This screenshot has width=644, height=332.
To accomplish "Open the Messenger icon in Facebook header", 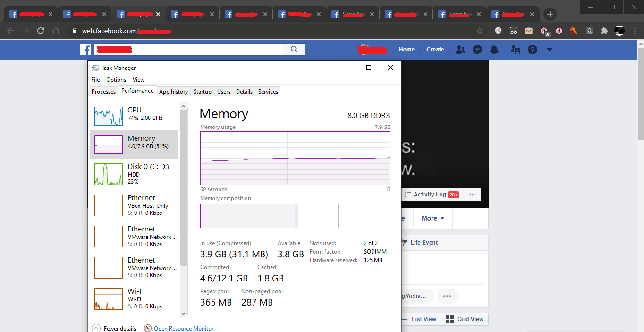I will point(477,50).
